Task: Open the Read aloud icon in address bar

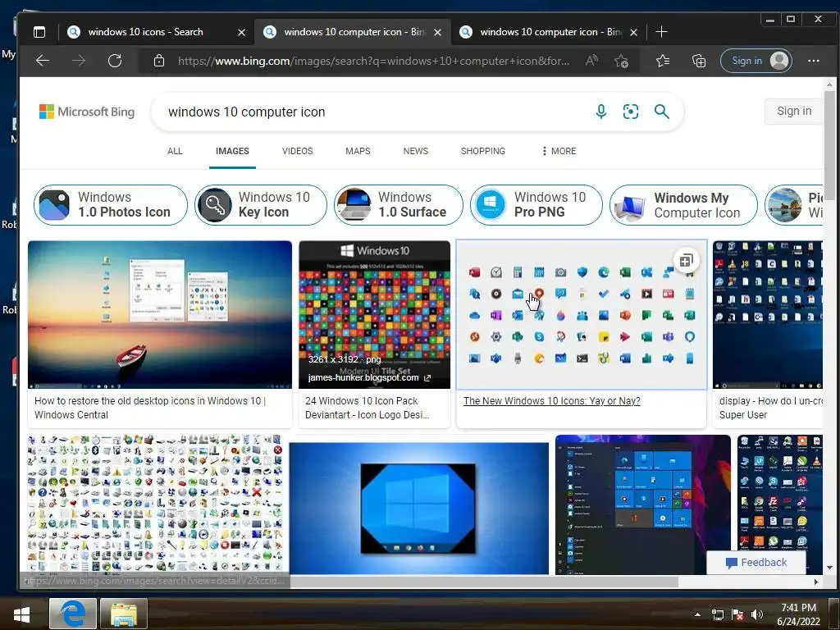Action: 591,61
